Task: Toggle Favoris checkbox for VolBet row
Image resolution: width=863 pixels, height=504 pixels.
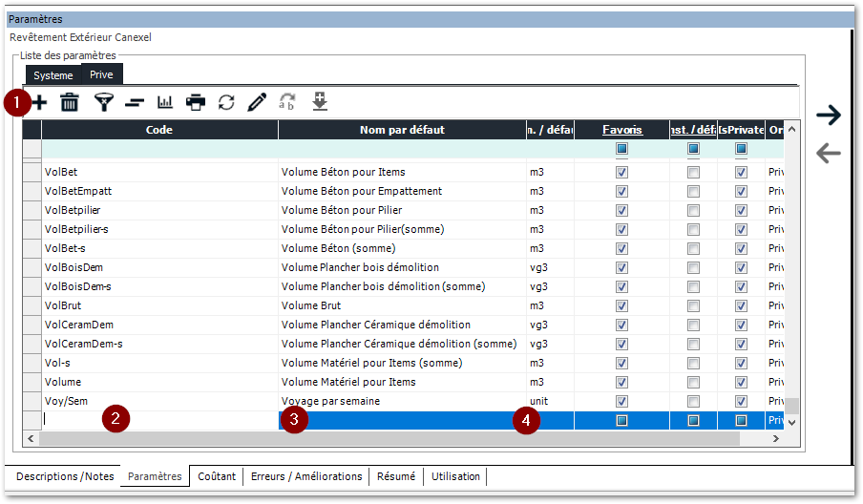Action: click(x=621, y=172)
